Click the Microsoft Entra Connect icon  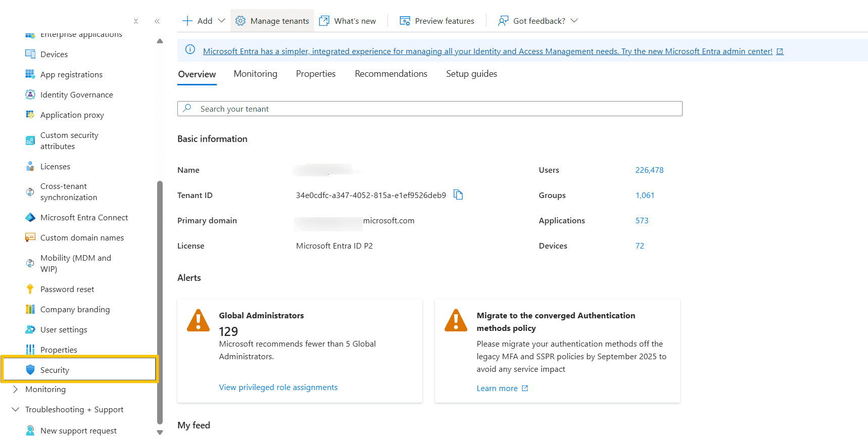tap(30, 217)
